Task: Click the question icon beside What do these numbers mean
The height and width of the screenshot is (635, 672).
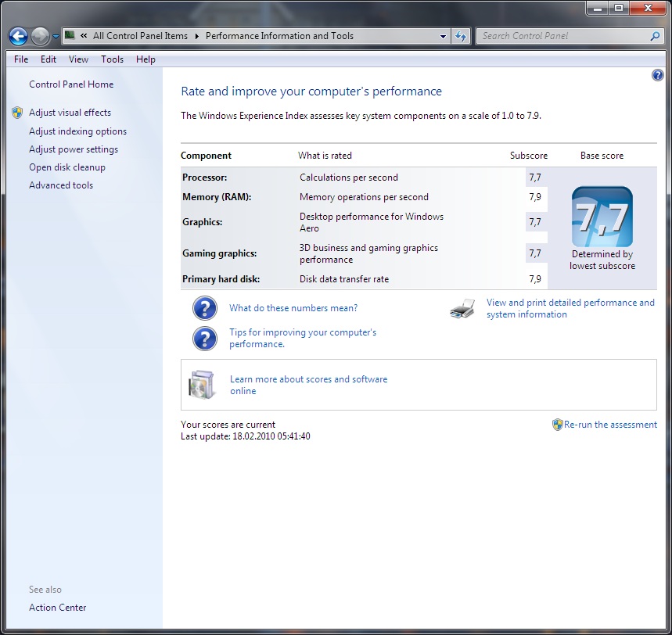Action: click(x=205, y=308)
